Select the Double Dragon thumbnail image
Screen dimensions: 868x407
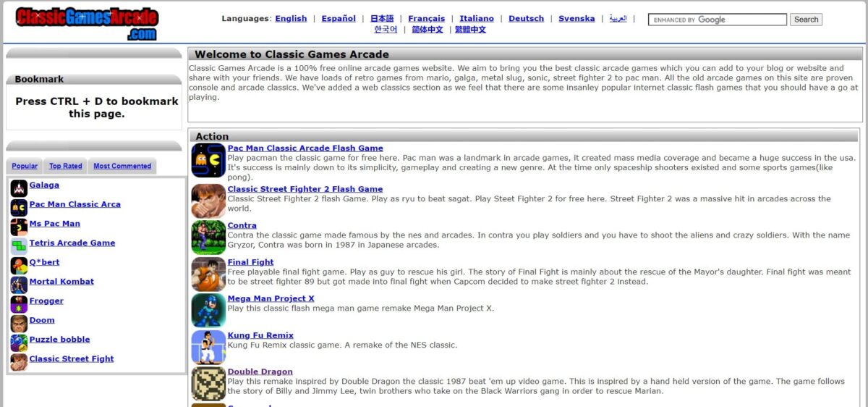(x=208, y=384)
